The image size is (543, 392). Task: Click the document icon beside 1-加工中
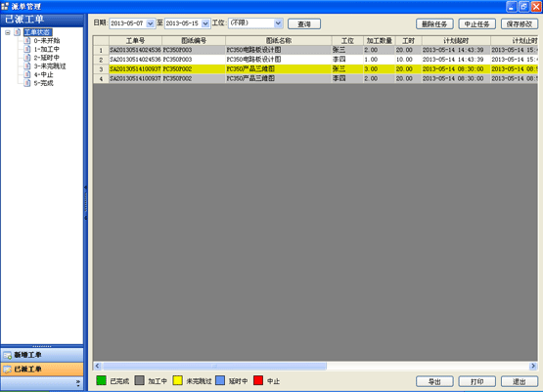point(27,49)
